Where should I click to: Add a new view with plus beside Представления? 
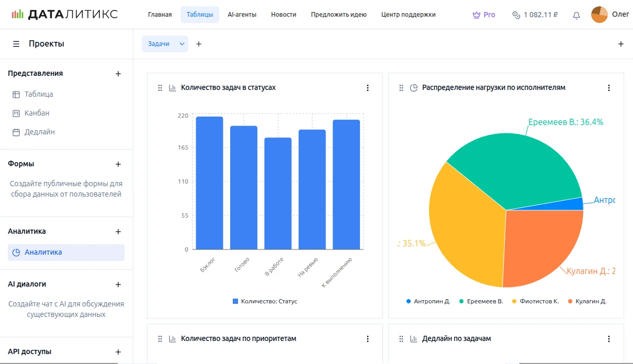click(x=118, y=74)
